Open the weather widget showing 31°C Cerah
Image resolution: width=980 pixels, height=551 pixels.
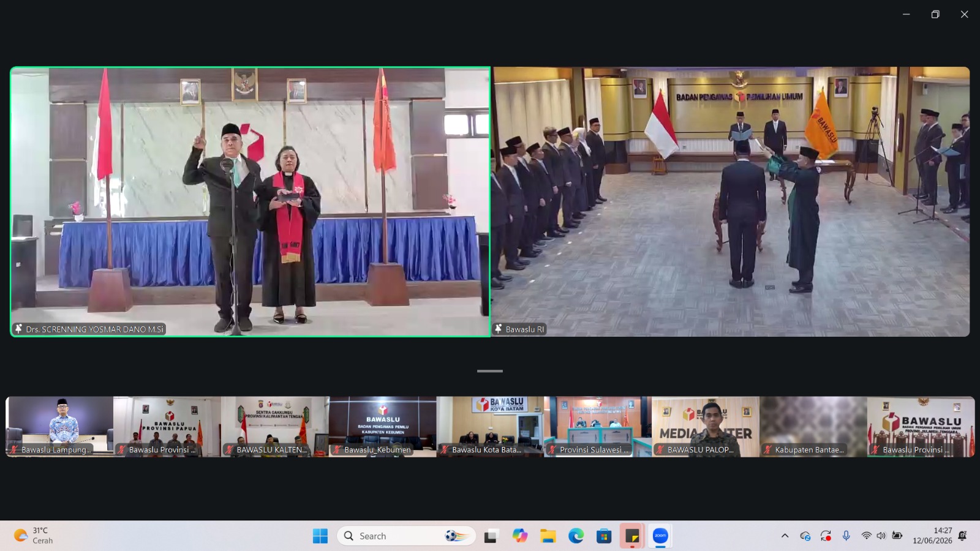coord(34,536)
